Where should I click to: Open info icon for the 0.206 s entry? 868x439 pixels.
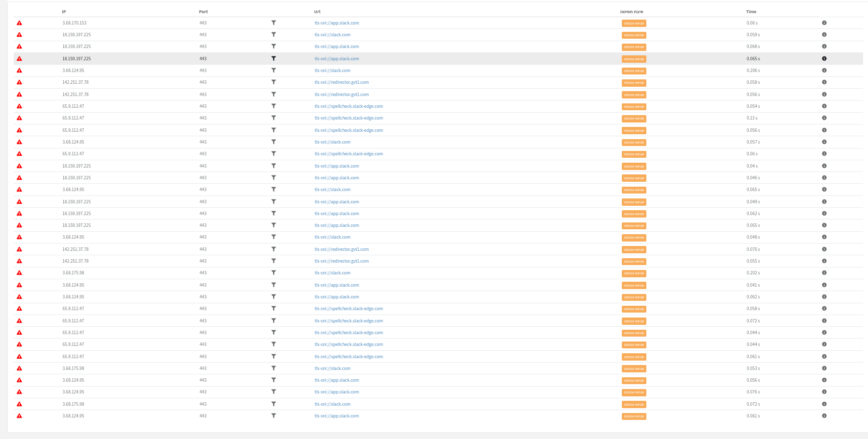click(x=824, y=71)
